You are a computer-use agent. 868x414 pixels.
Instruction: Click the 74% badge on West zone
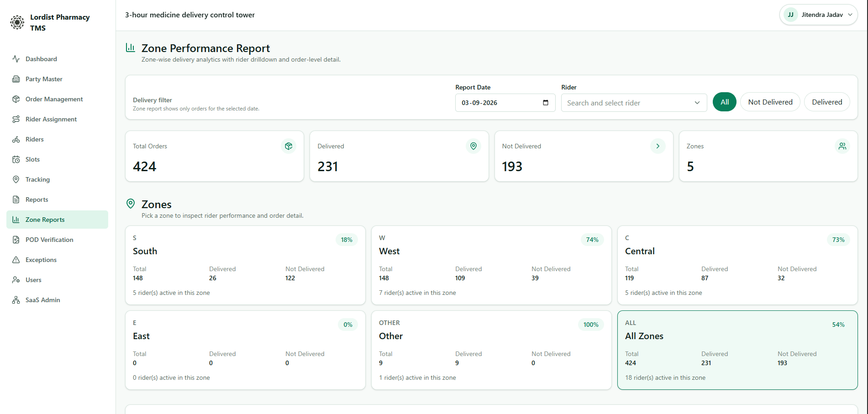592,240
